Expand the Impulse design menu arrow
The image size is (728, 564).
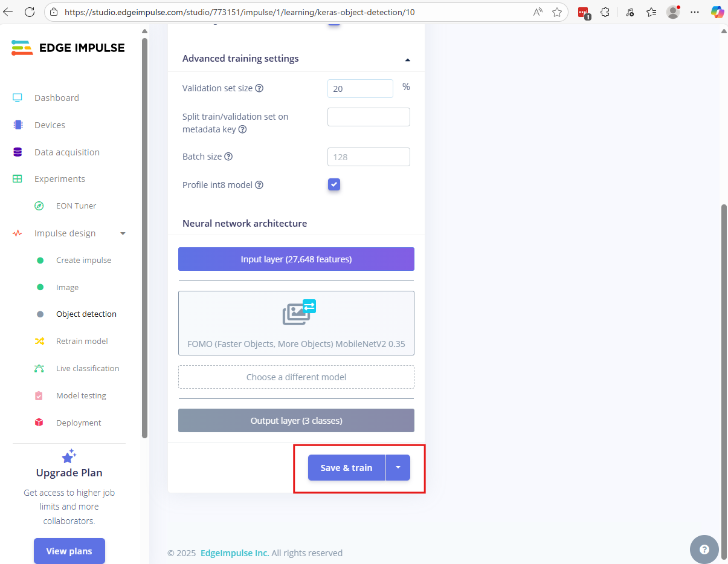(x=123, y=233)
